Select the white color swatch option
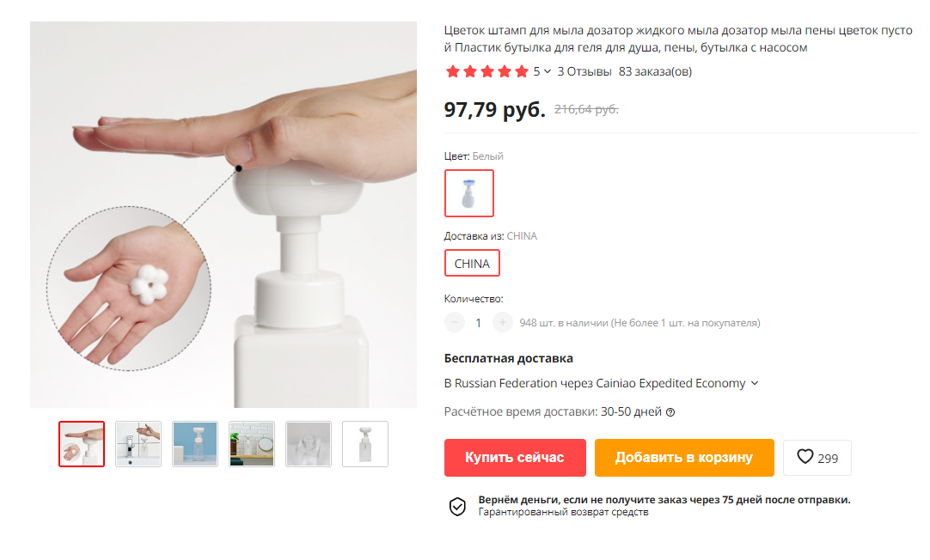The width and height of the screenshot is (930, 560). pyautogui.click(x=469, y=193)
